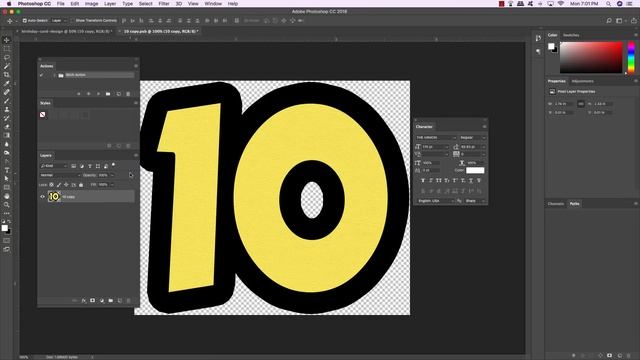640x360 pixels.
Task: Switch to Adjustments tab
Action: [x=582, y=81]
